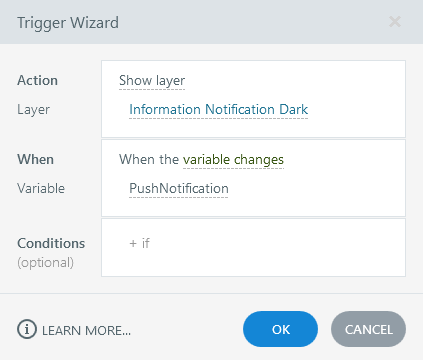Add a condition with '+ if'
The height and width of the screenshot is (360, 423).
(x=139, y=243)
